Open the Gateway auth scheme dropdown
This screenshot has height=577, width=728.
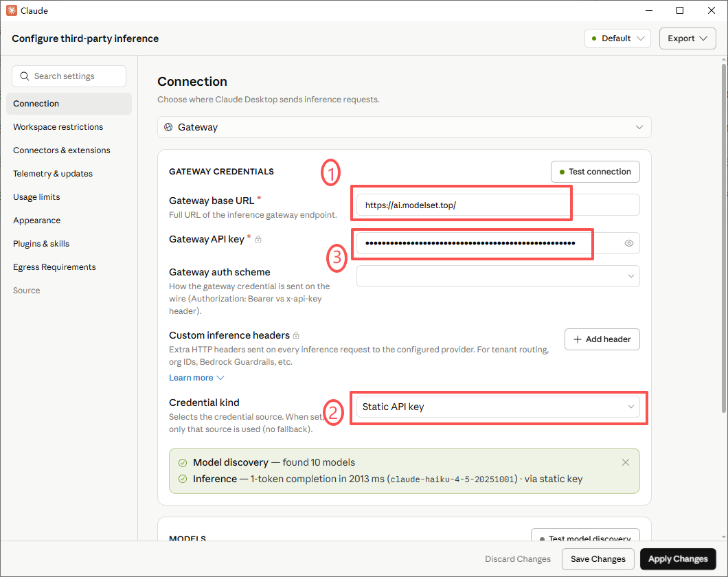[498, 276]
